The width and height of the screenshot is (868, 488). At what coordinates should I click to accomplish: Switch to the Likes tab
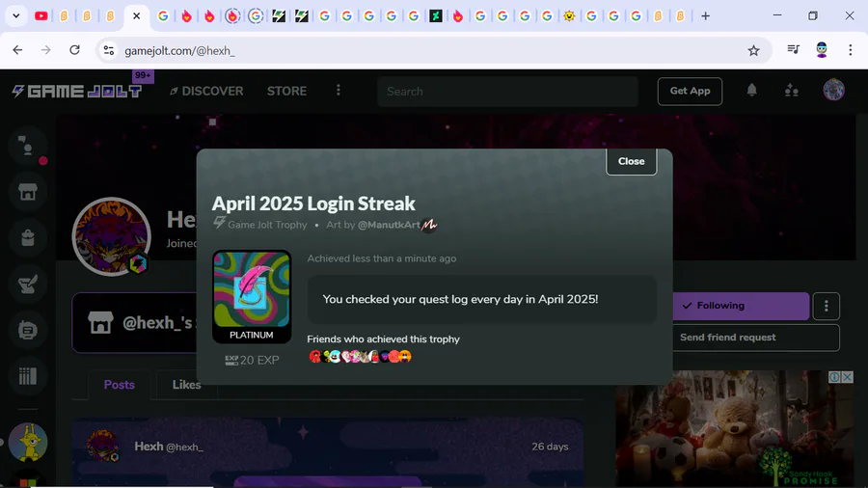pyautogui.click(x=186, y=385)
